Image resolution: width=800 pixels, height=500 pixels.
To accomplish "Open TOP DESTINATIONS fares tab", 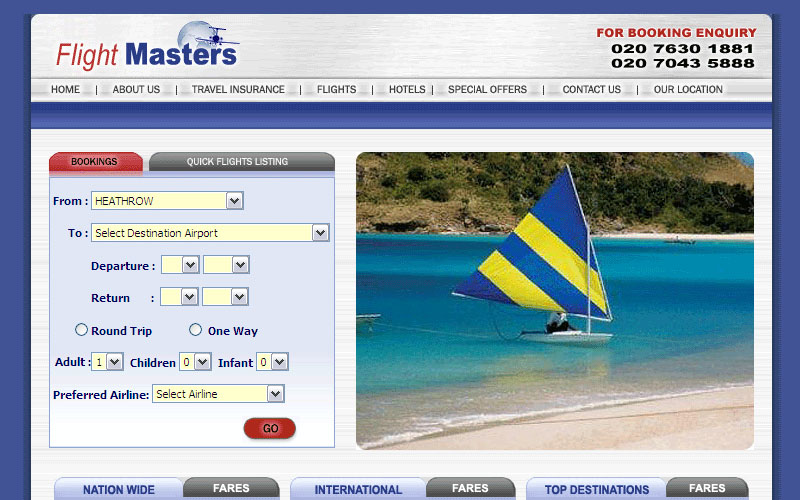I will tap(596, 489).
